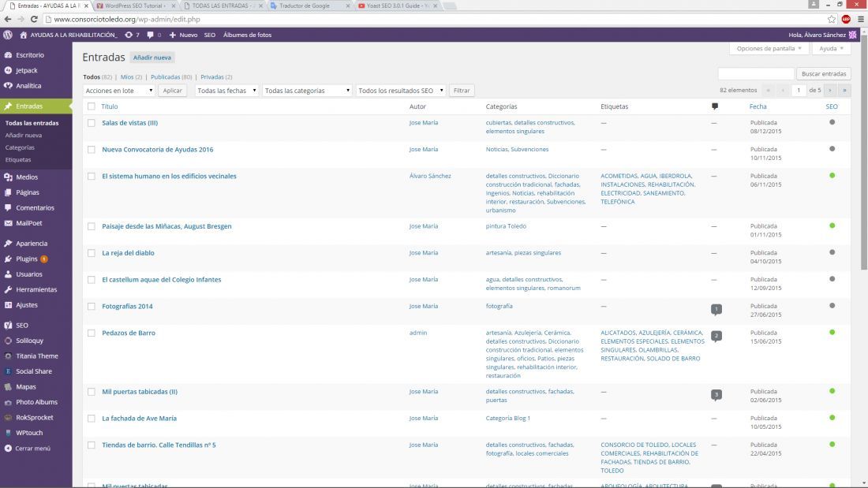Image resolution: width=868 pixels, height=488 pixels.
Task: Open Añadir nueva in Entradas submenu
Action: tap(23, 136)
